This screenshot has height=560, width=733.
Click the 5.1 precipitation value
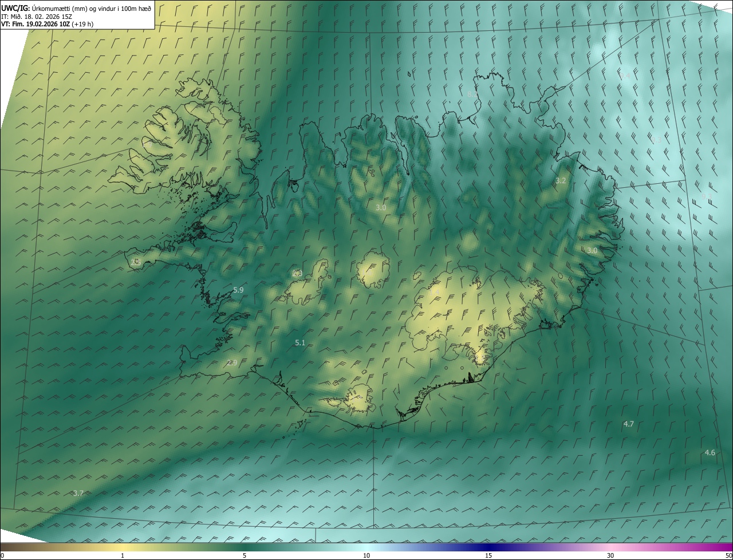click(x=300, y=342)
